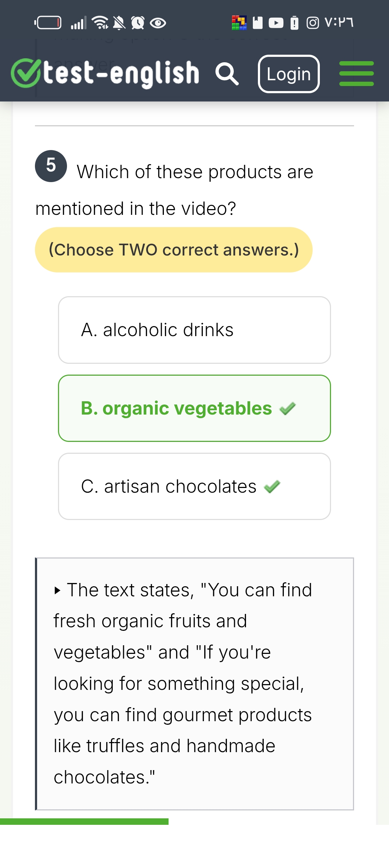Screen dimensions: 389x868
Task: Tap the green checkmark beside organic vegetables
Action: click(287, 408)
